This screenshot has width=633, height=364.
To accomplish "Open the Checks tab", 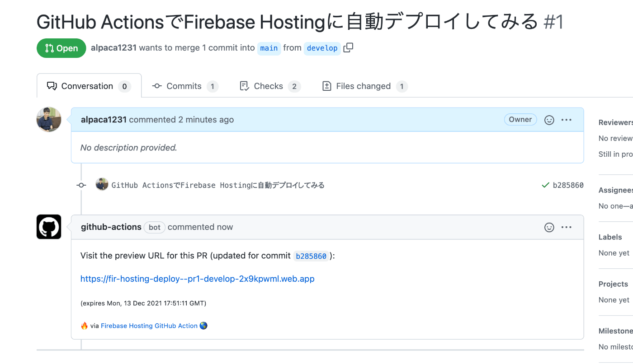I will click(x=270, y=86).
